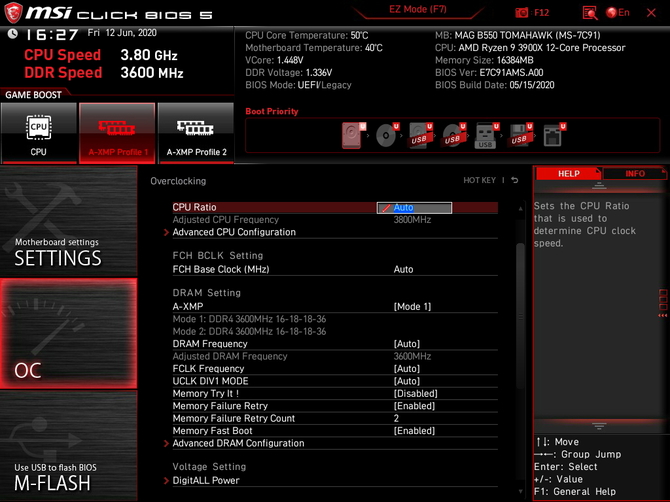
Task: Click the MSI dragon shield logo
Action: 13,12
